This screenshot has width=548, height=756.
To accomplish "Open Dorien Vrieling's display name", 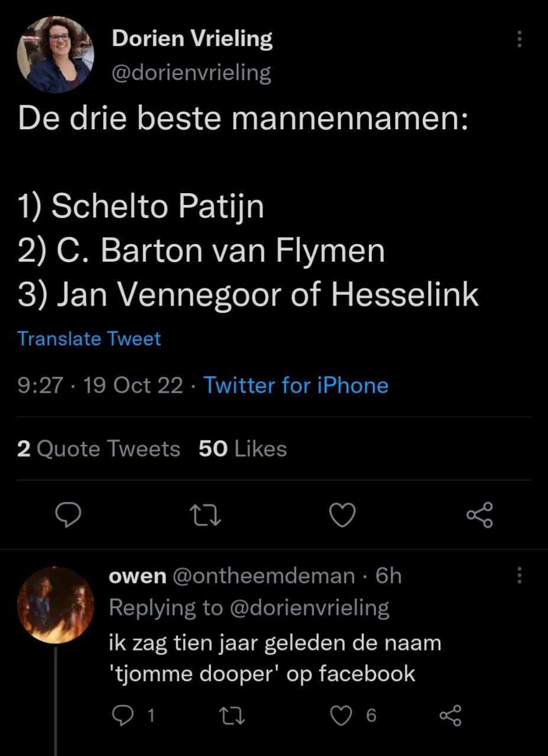I will [192, 39].
